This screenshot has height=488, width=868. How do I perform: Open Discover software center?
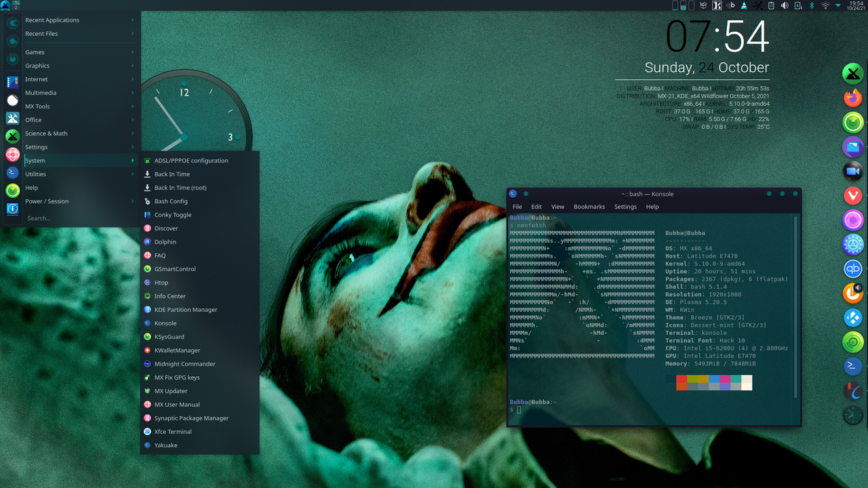[199, 228]
